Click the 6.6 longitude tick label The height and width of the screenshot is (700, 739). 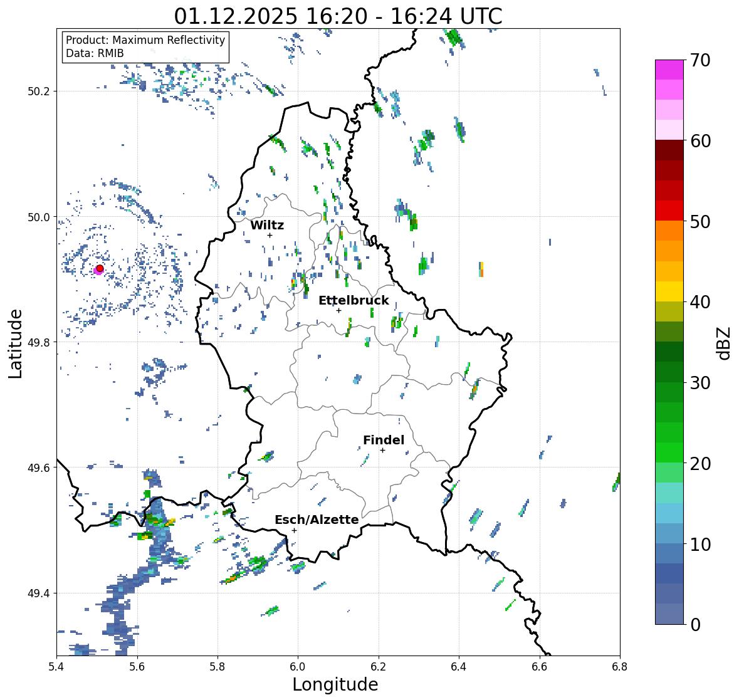coord(540,667)
